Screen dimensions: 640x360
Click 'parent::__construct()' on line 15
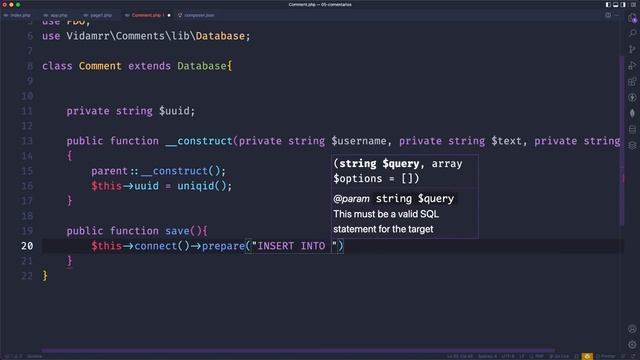[x=156, y=171]
